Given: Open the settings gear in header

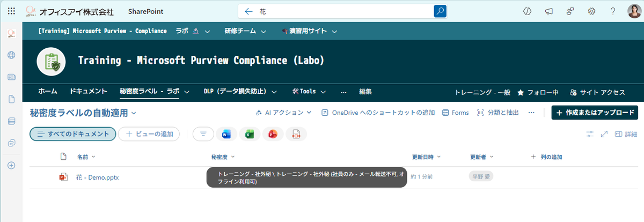Looking at the screenshot, I should (x=592, y=11).
